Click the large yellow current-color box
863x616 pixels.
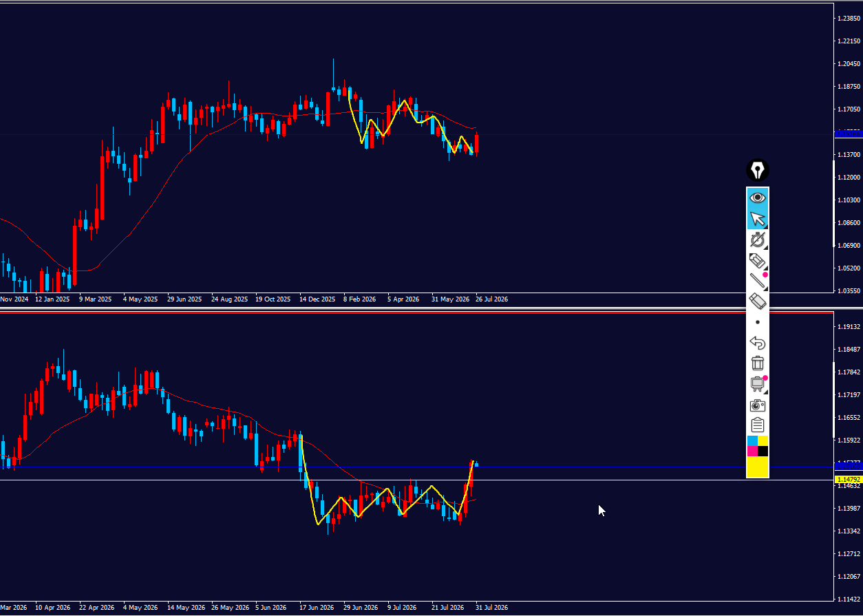point(758,467)
